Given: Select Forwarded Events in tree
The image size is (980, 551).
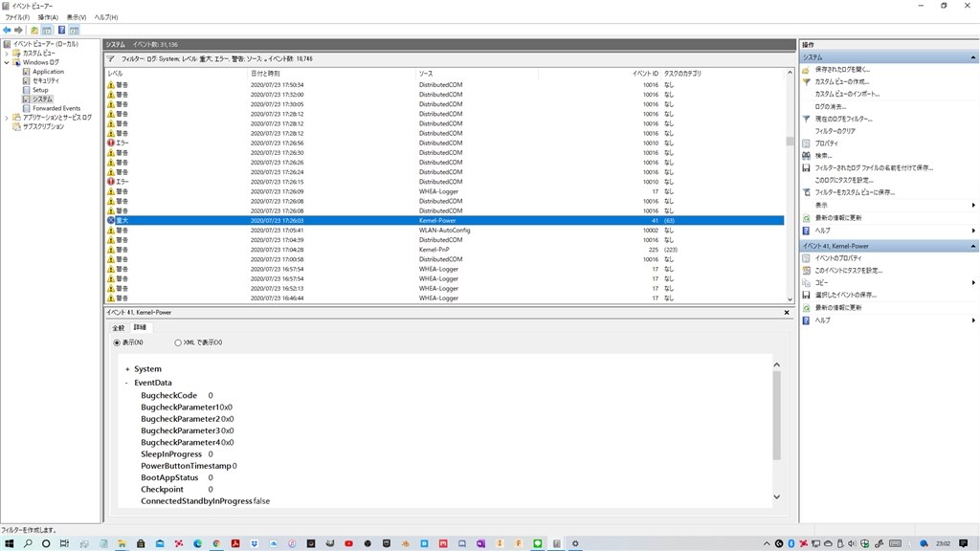Looking at the screenshot, I should [56, 108].
